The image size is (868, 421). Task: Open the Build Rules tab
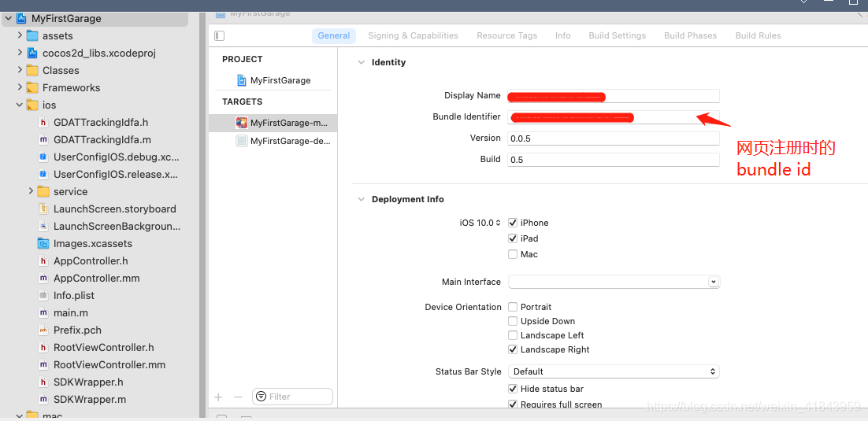click(x=758, y=35)
